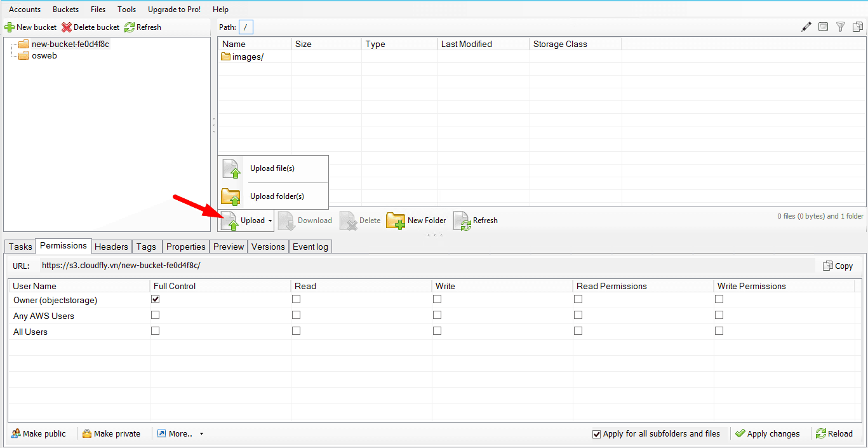Switch to the Tasks tab

(x=20, y=247)
